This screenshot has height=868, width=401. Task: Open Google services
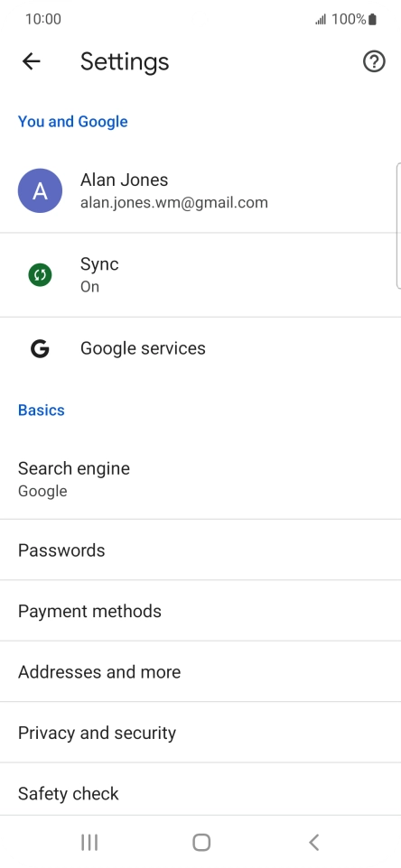[x=200, y=349]
